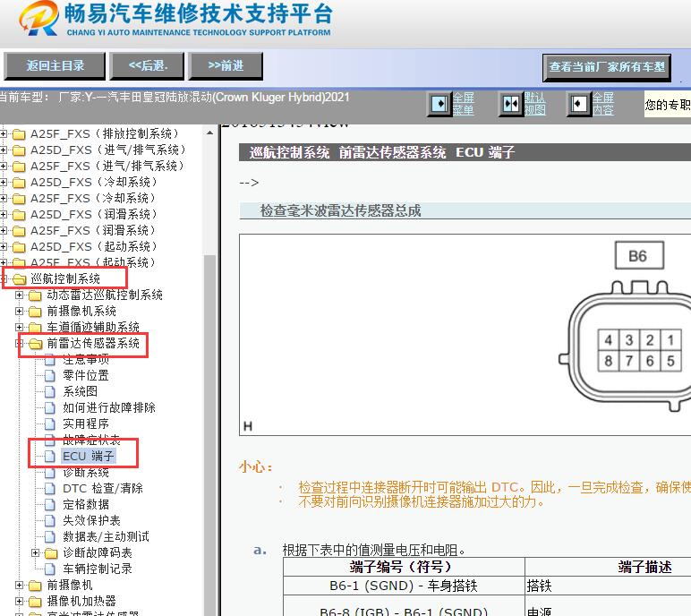Viewport: 691px width, 616px height.
Task: Click open folder icon of 巡航控制系统
Action: tap(20, 279)
